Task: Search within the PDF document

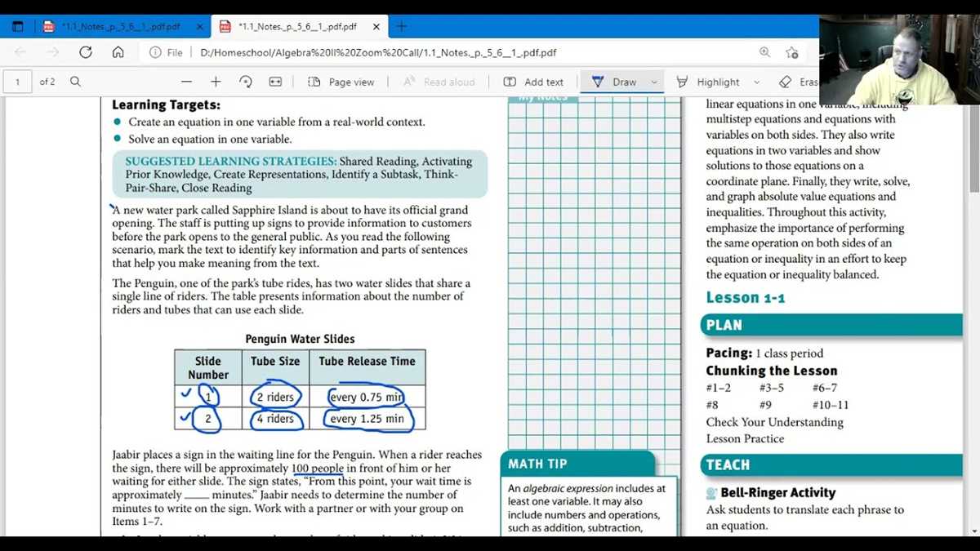Action: [x=75, y=82]
